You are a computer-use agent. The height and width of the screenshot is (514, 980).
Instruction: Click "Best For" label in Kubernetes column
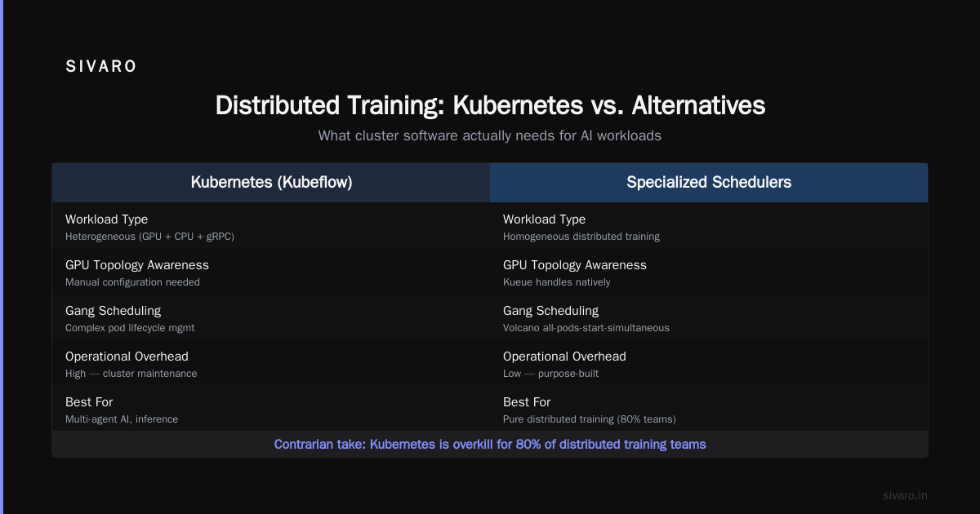point(89,402)
